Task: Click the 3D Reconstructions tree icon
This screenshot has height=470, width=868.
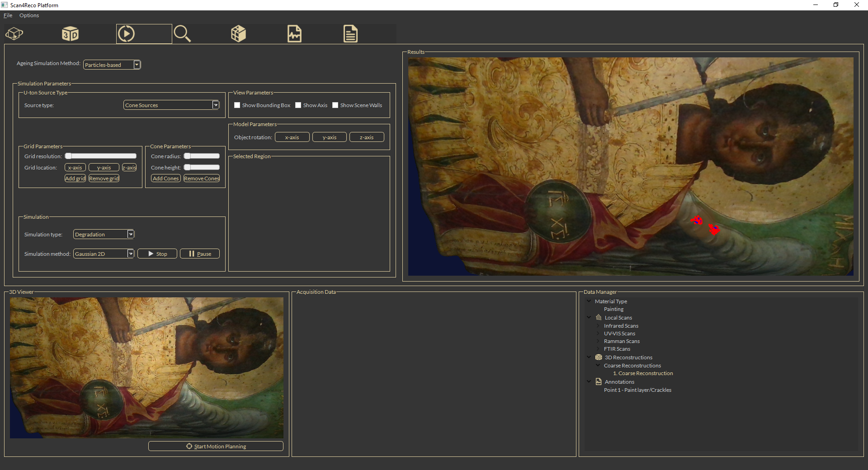Action: click(x=599, y=357)
